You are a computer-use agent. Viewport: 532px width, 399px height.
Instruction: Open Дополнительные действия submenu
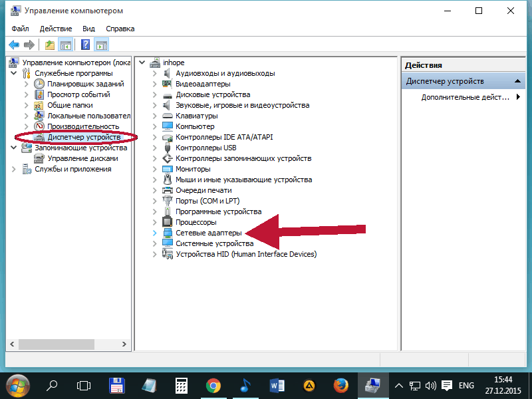coord(470,97)
